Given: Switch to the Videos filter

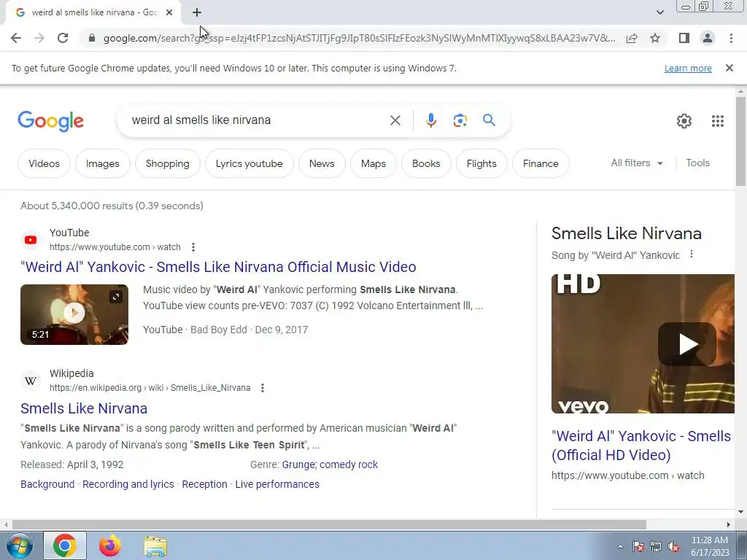Looking at the screenshot, I should click(x=44, y=163).
